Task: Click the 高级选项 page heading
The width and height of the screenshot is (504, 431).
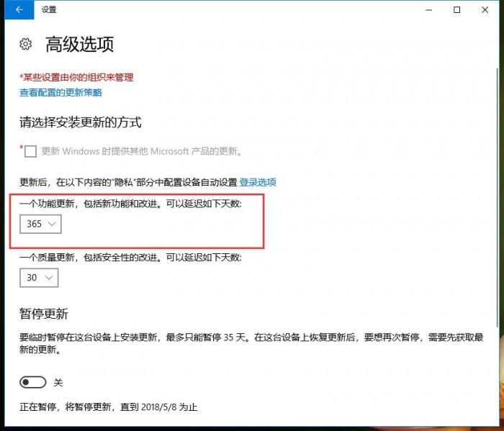Action: [80, 44]
